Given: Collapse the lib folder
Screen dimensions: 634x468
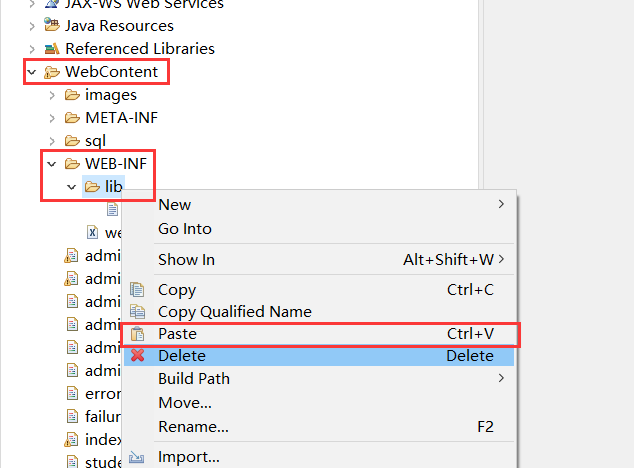Looking at the screenshot, I should point(71,187).
